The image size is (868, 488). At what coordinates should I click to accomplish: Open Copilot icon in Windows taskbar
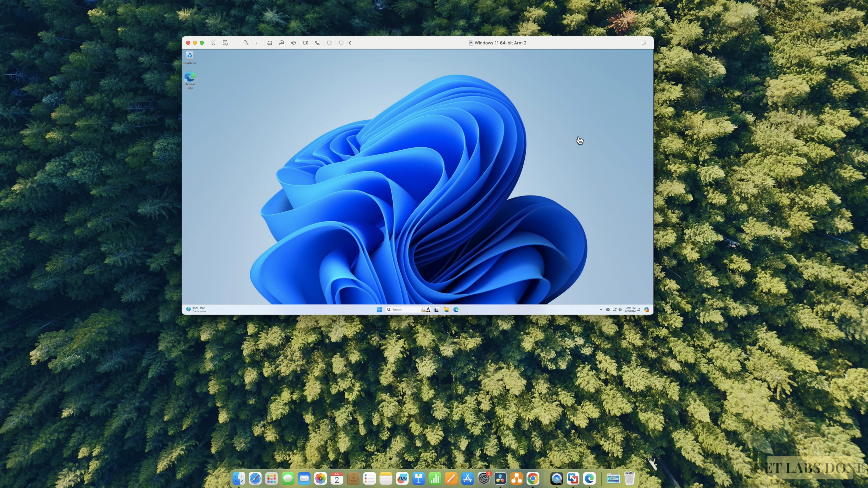[x=647, y=309]
